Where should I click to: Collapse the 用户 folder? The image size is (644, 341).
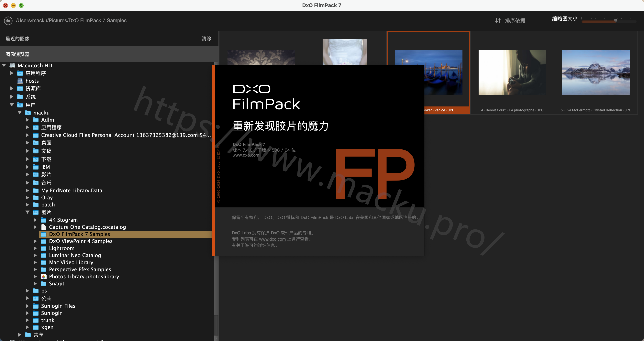point(12,105)
